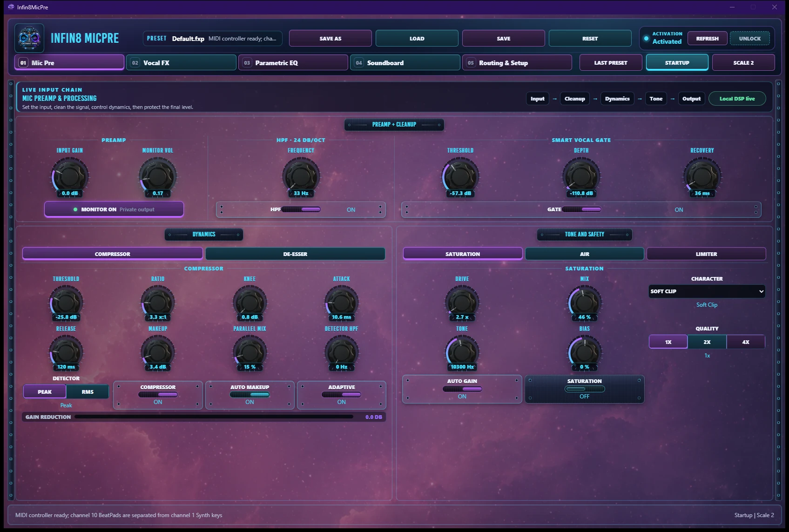
Task: Click the Startup button
Action: coord(677,62)
